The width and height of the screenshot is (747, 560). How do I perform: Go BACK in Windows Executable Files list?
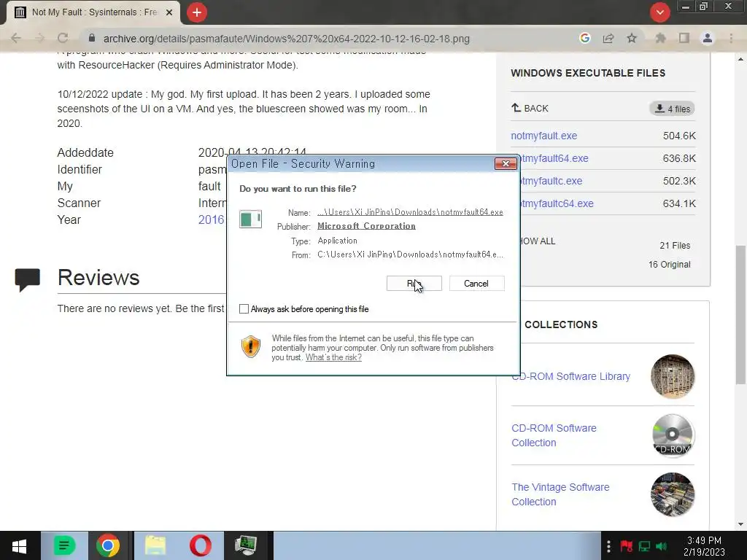(530, 108)
